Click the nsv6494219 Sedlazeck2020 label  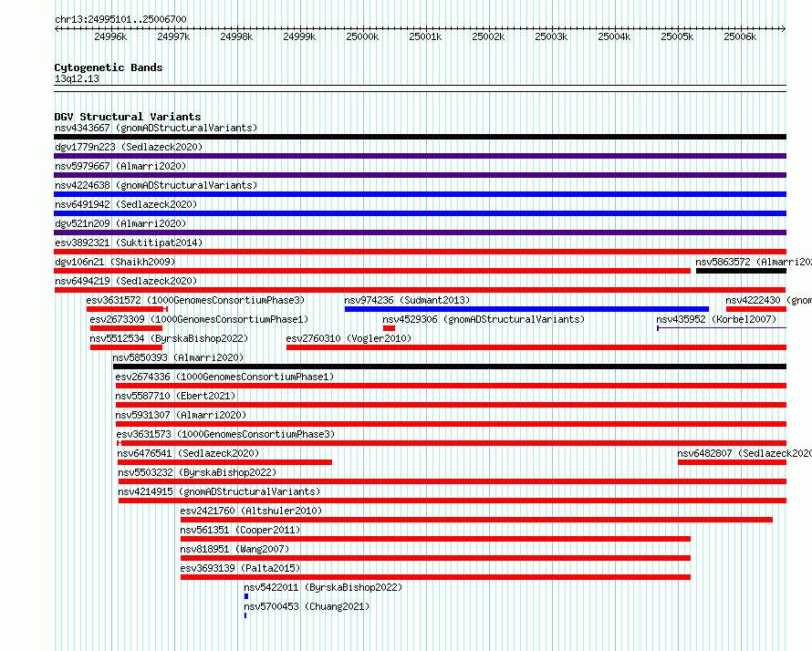126,281
